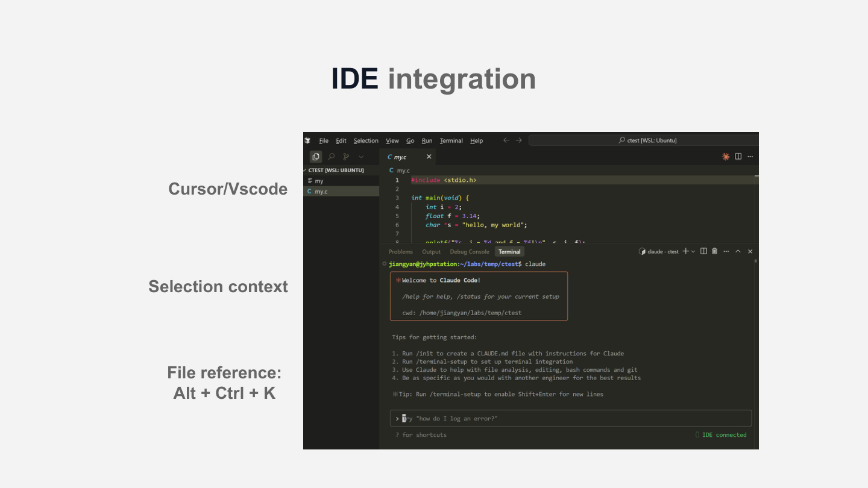Open the Explorer view in activity bar
The width and height of the screenshot is (868, 488).
pos(316,157)
